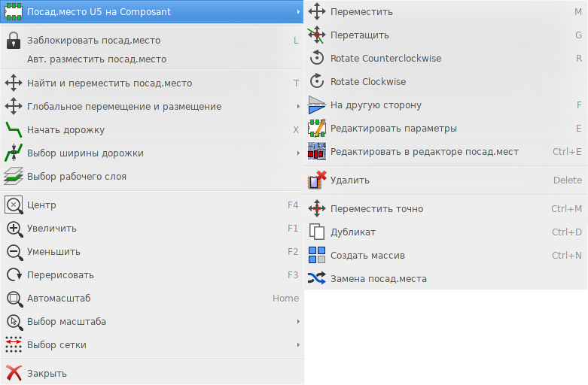Click the Начать дорожку green track icon
588x385 pixels.
pos(14,129)
